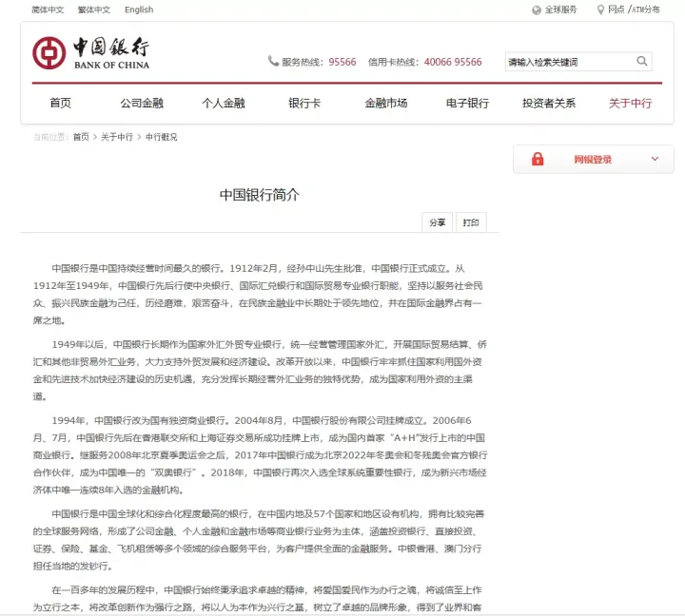Click the phone icon before 服务热线
This screenshot has width=685, height=616.
pyautogui.click(x=273, y=61)
